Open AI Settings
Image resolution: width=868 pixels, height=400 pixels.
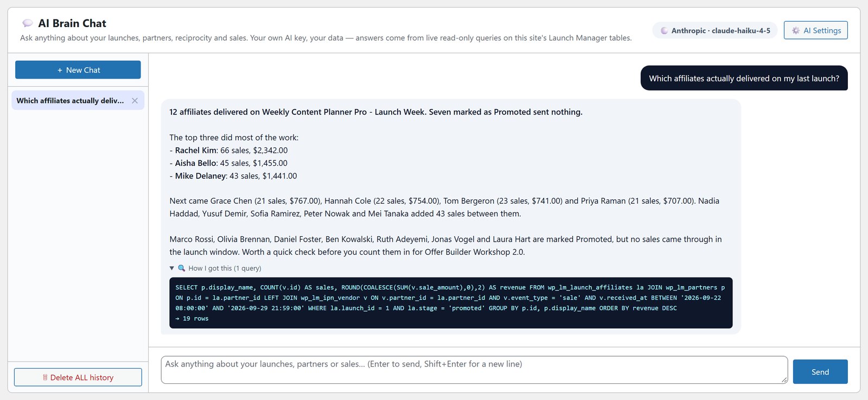[815, 30]
